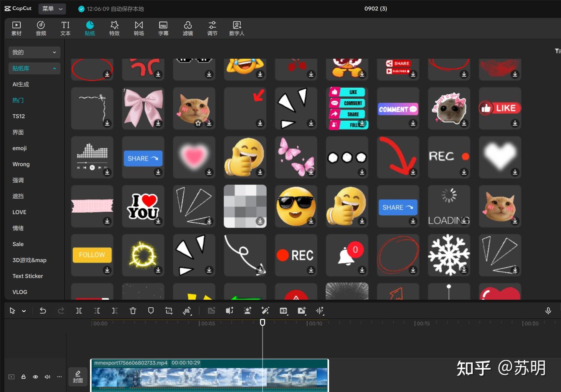The width and height of the screenshot is (561, 392).
Task: Undo the last edit action
Action: coord(43,310)
